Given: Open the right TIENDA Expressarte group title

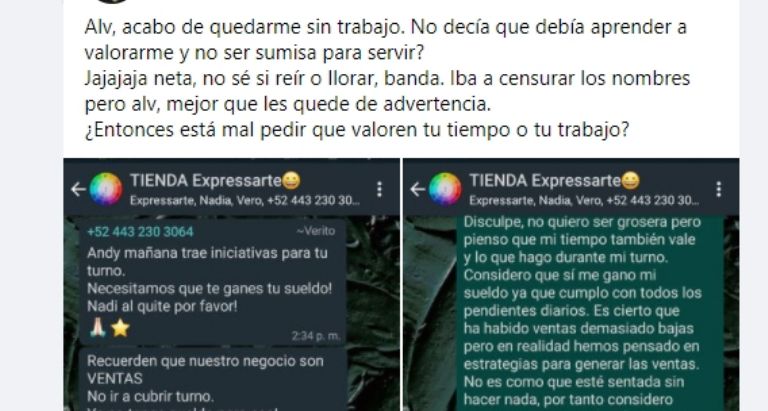Looking at the screenshot, I should tap(545, 181).
